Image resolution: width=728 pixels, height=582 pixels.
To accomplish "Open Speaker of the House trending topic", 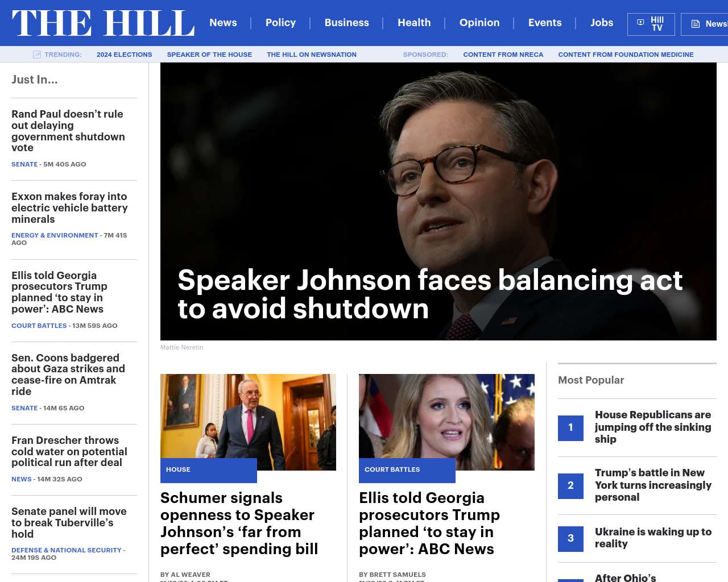I will pyautogui.click(x=209, y=55).
